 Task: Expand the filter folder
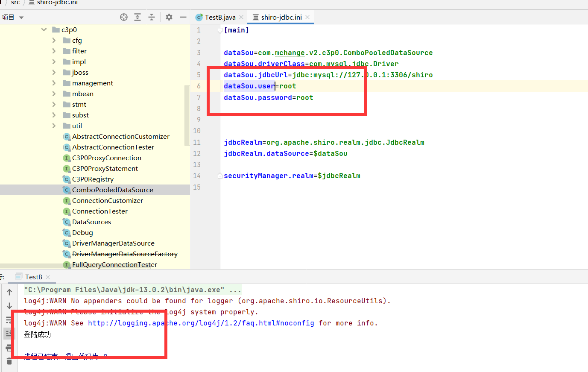coord(54,51)
